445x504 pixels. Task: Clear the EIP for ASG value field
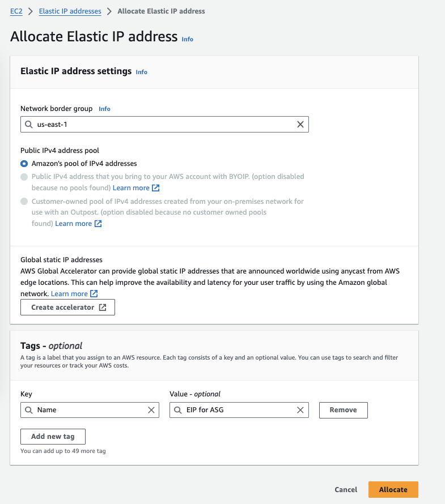[x=300, y=410]
